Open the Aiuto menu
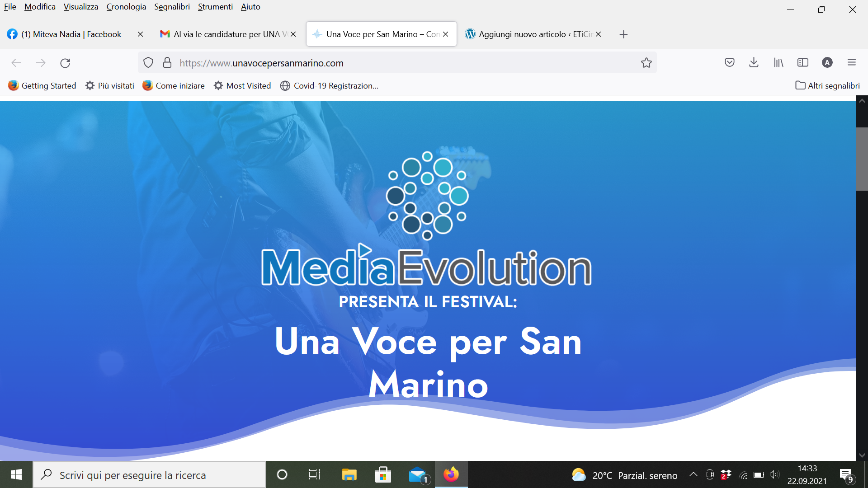Image resolution: width=868 pixels, height=488 pixels. tap(250, 7)
